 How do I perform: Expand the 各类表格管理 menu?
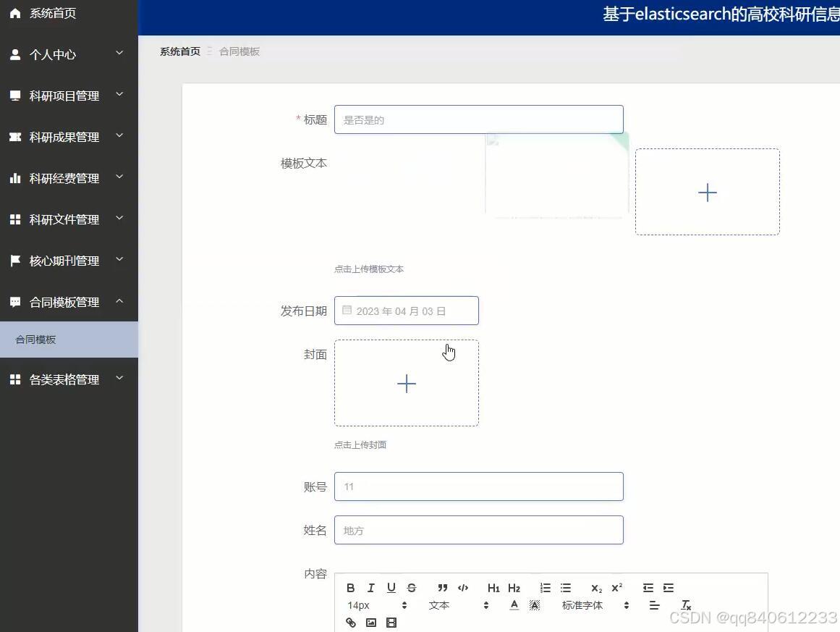pyautogui.click(x=69, y=379)
